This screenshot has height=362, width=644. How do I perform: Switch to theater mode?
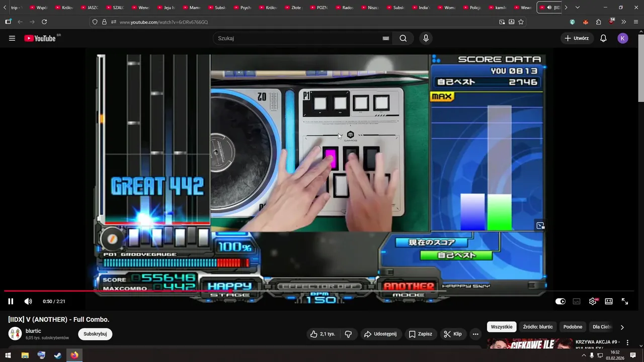609,301
